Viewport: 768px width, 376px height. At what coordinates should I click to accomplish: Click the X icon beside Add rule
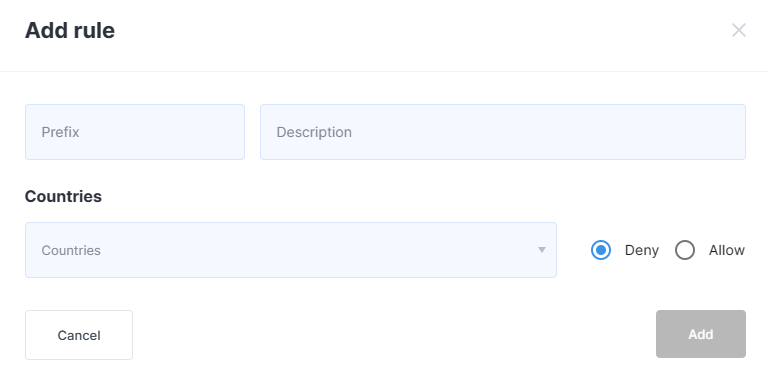[x=739, y=30]
